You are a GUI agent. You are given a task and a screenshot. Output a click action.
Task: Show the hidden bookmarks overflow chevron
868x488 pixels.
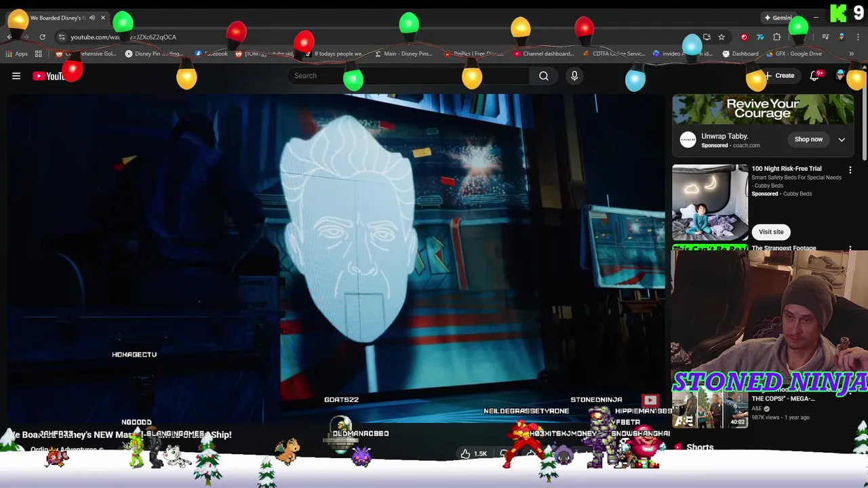click(x=851, y=54)
